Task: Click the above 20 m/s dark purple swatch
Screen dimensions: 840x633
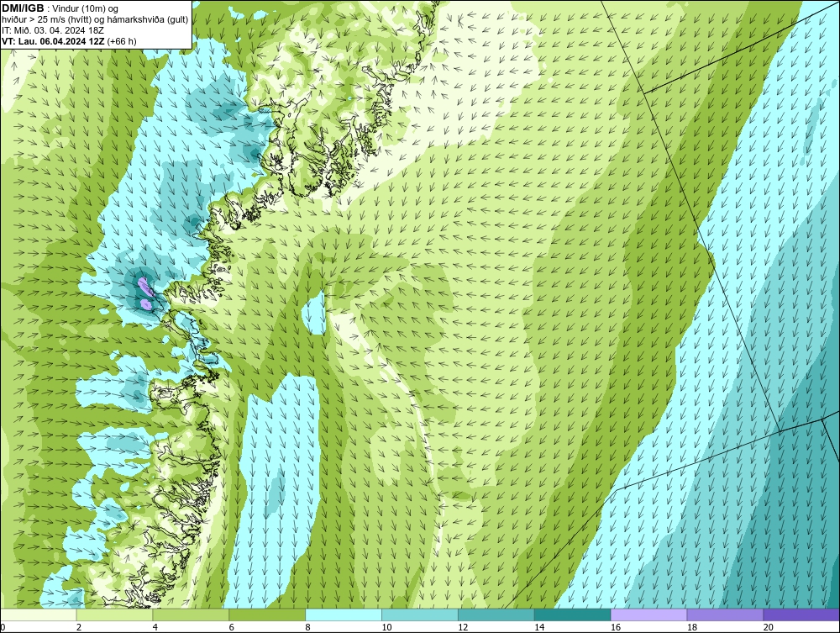Action: (801, 615)
